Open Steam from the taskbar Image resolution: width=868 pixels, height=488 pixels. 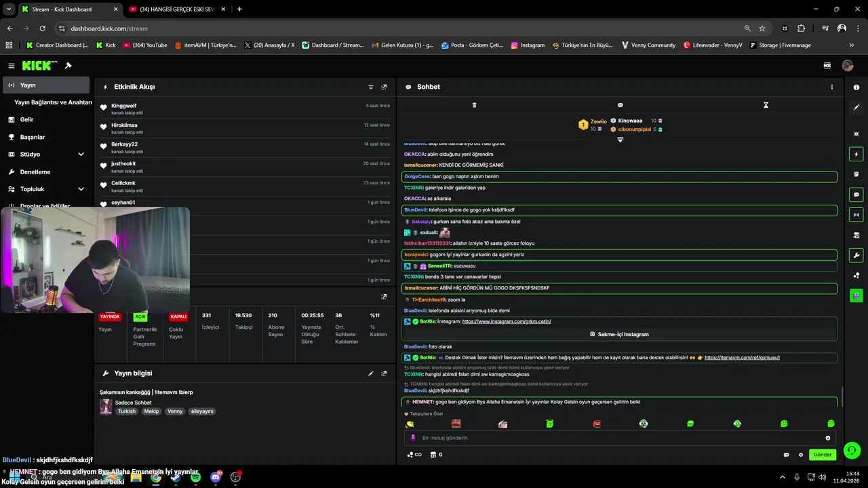point(176,477)
